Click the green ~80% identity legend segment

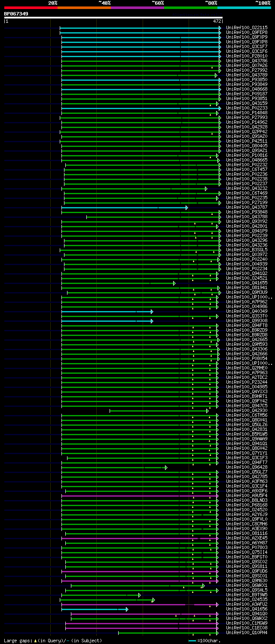point(191,8)
